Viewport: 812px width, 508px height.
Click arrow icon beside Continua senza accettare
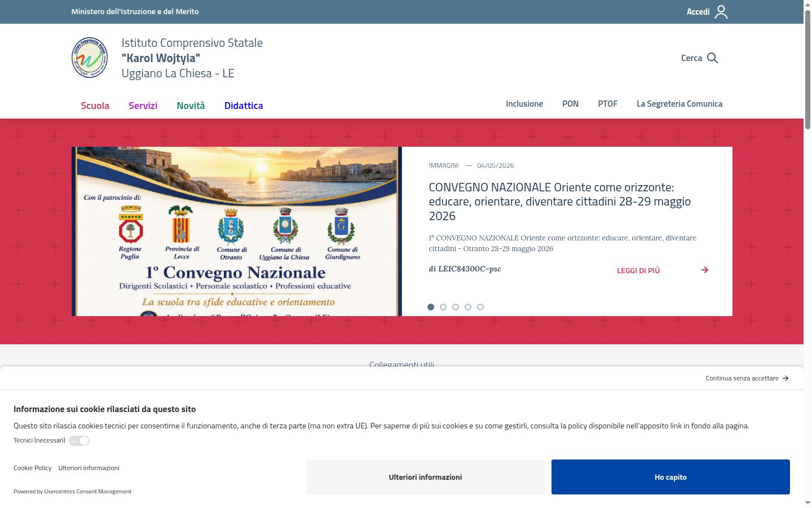785,378
